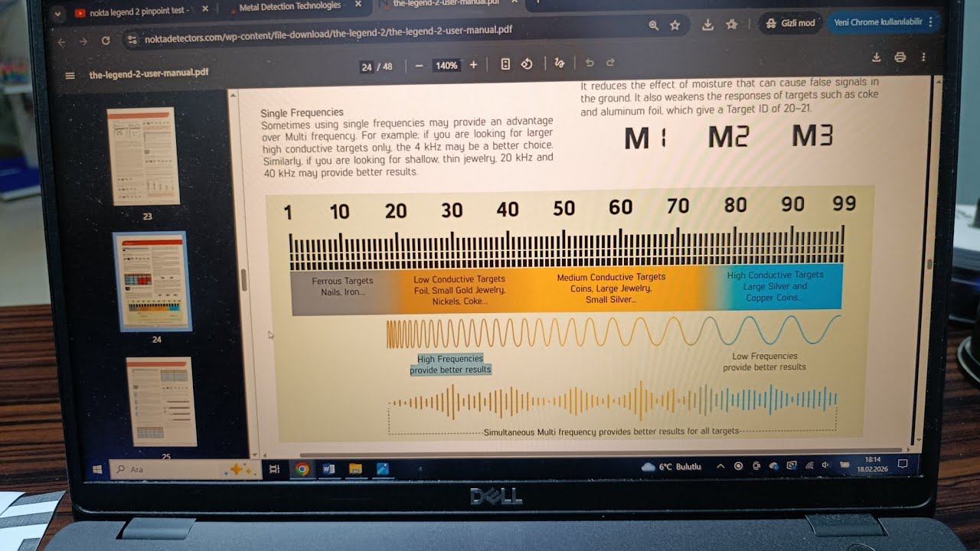Click the M2 mode symbol
This screenshot has height=551, width=980.
click(728, 136)
